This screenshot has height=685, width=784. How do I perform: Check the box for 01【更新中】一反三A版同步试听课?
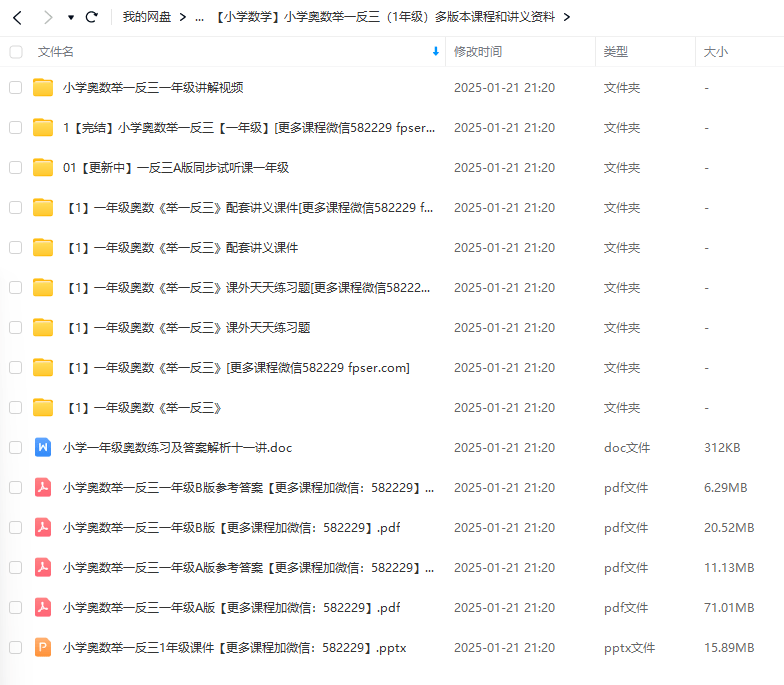16,168
